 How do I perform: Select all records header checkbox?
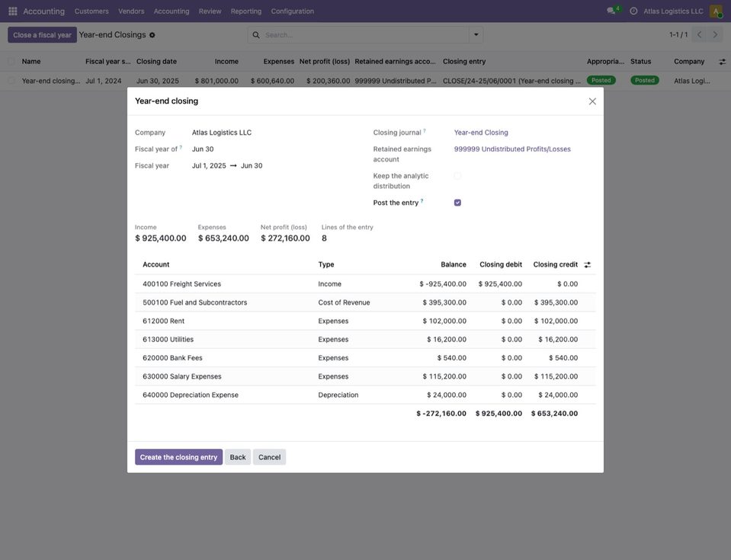click(x=11, y=62)
